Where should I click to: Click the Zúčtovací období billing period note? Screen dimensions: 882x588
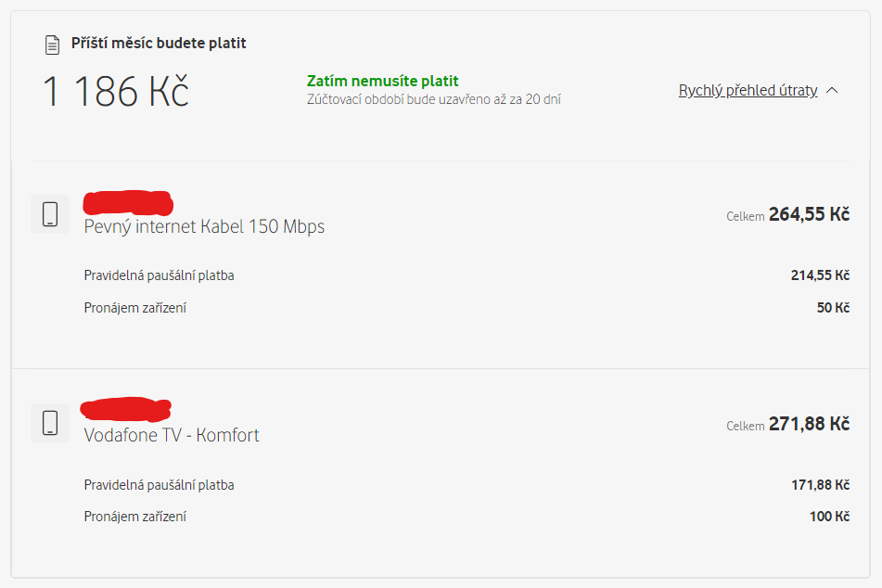pos(434,99)
